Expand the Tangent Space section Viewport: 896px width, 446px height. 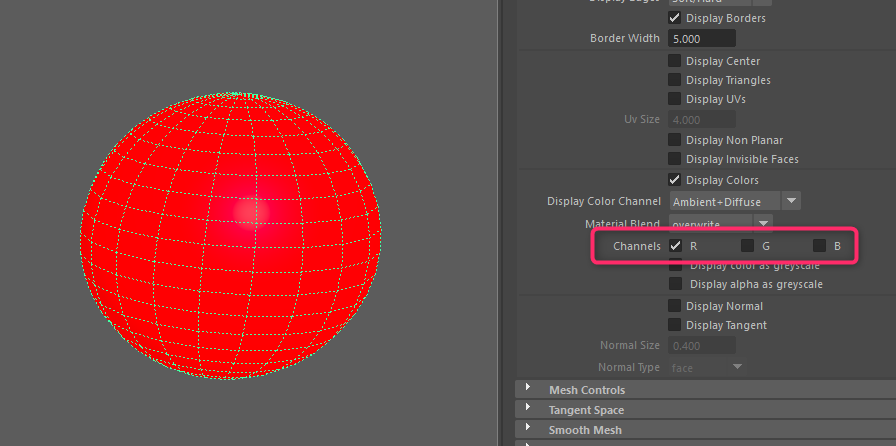528,410
